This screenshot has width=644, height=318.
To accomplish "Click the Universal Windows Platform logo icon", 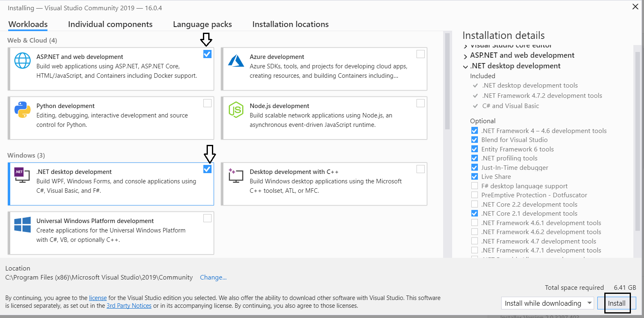I will (23, 225).
